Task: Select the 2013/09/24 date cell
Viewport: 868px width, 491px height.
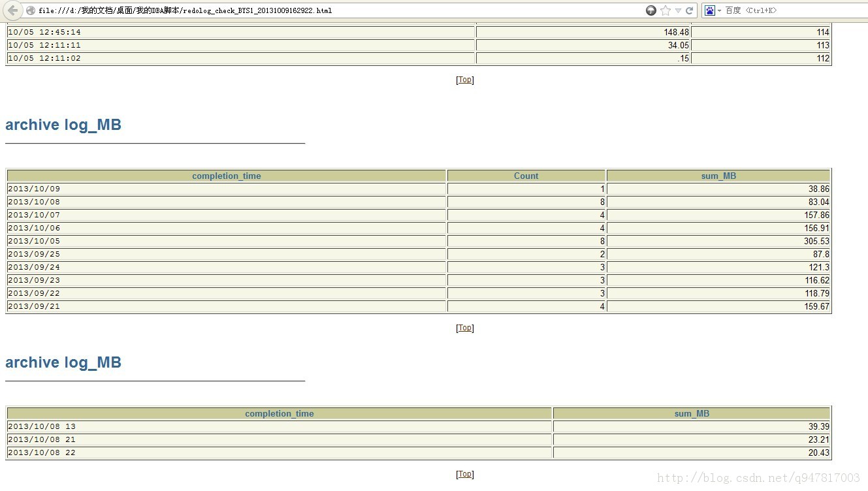Action: click(227, 267)
